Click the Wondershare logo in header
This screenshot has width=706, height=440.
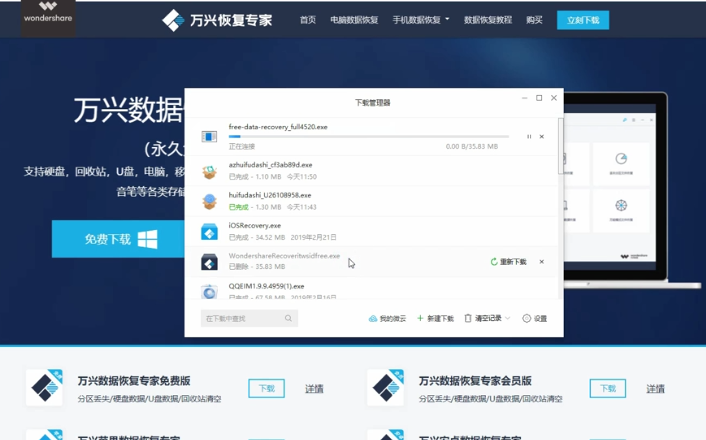coord(48,16)
